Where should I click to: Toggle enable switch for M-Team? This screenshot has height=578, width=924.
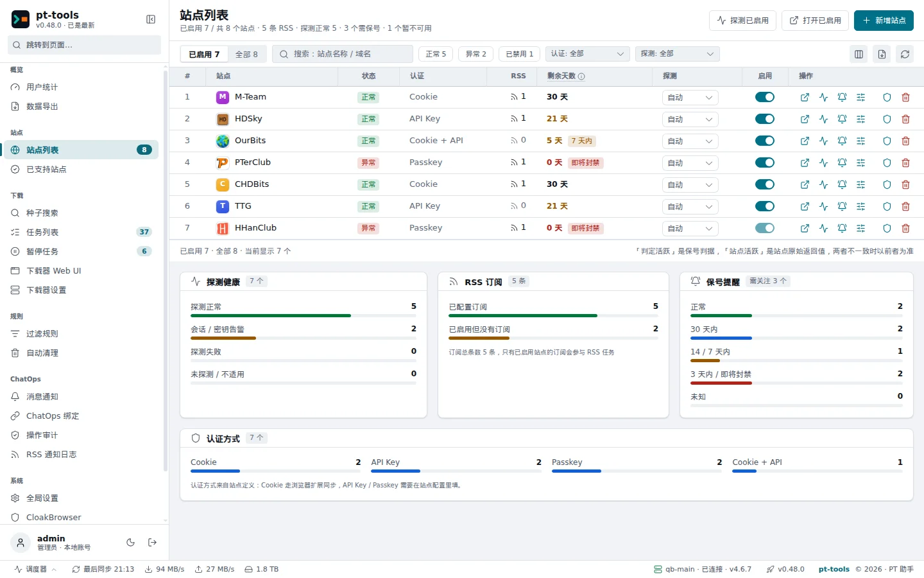[765, 97]
